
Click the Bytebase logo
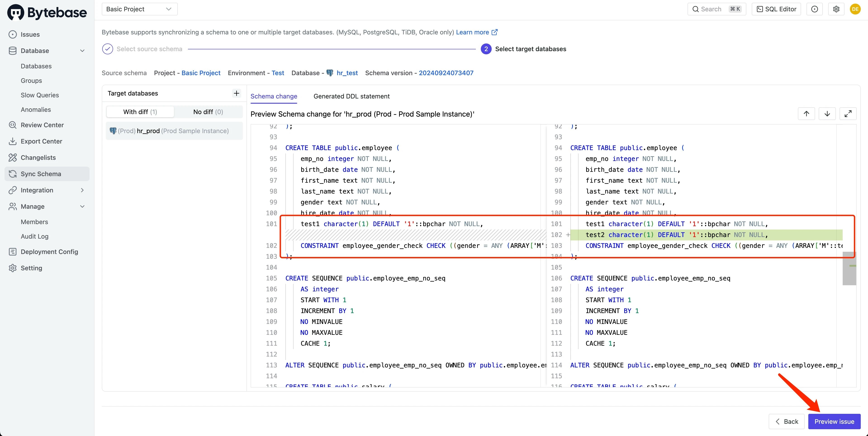click(x=47, y=12)
